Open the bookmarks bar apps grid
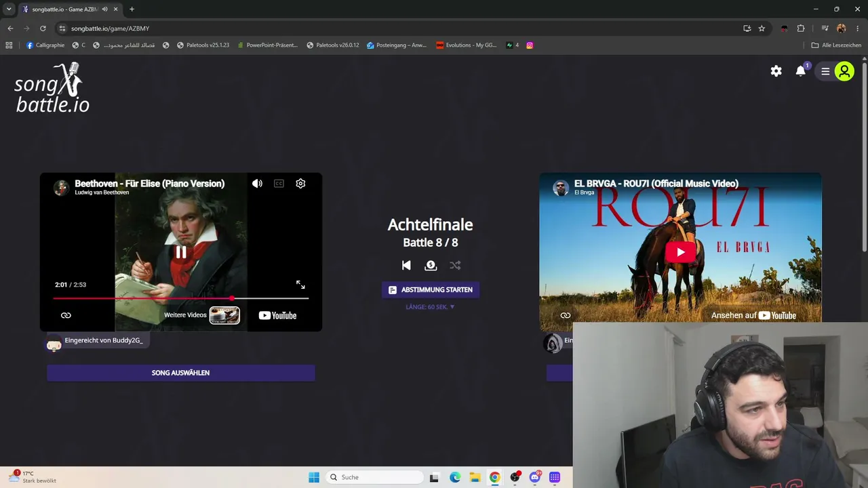Viewport: 868px width, 488px height. pos(9,45)
